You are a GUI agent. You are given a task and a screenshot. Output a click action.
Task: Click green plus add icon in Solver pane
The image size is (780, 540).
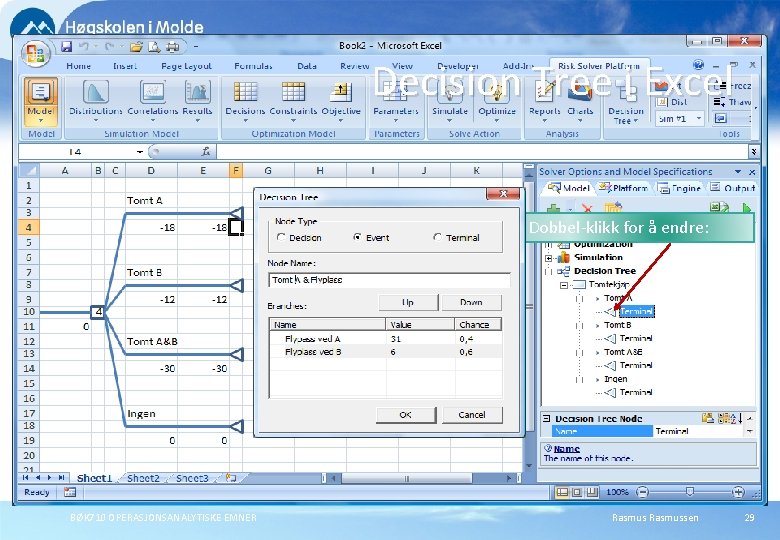pos(553,208)
